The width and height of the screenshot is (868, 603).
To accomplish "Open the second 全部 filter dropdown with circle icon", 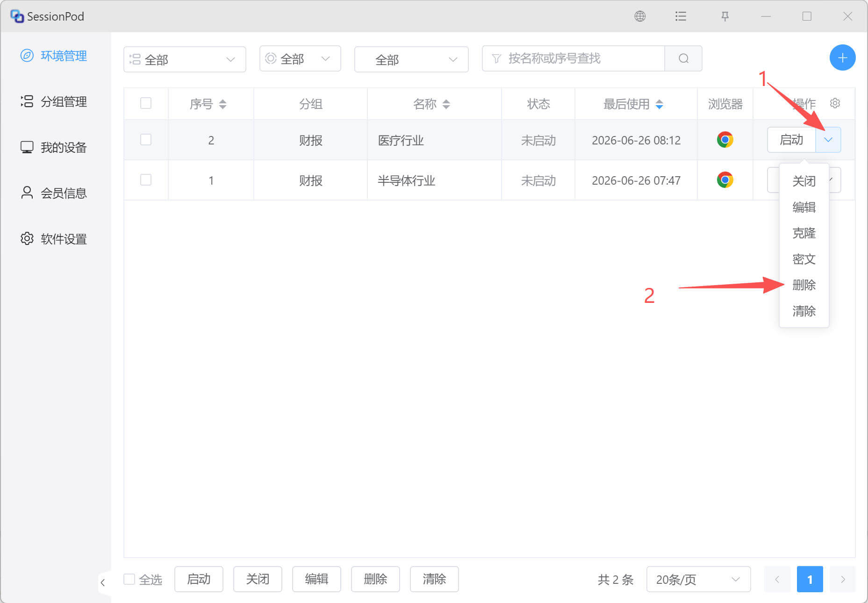I will coord(300,58).
